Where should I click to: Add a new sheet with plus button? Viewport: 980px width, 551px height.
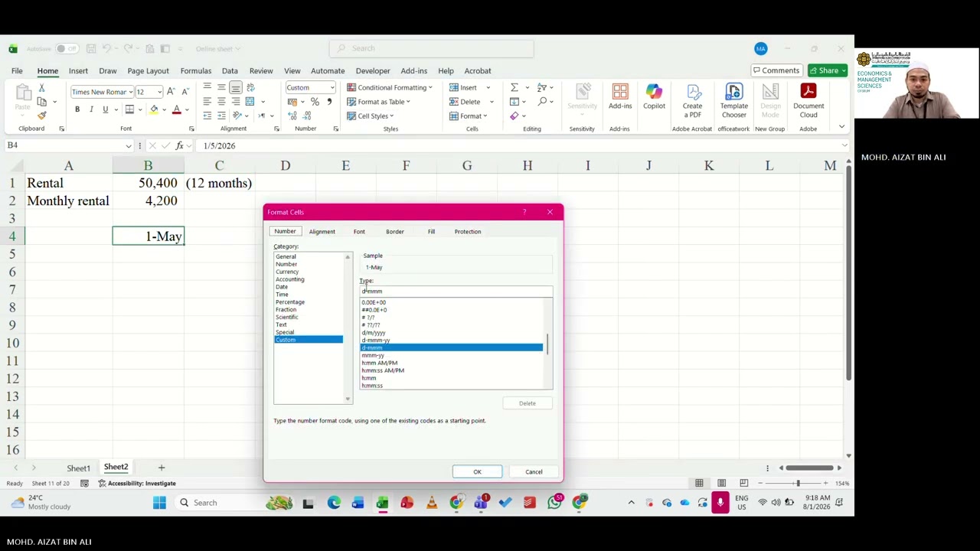pyautogui.click(x=161, y=467)
